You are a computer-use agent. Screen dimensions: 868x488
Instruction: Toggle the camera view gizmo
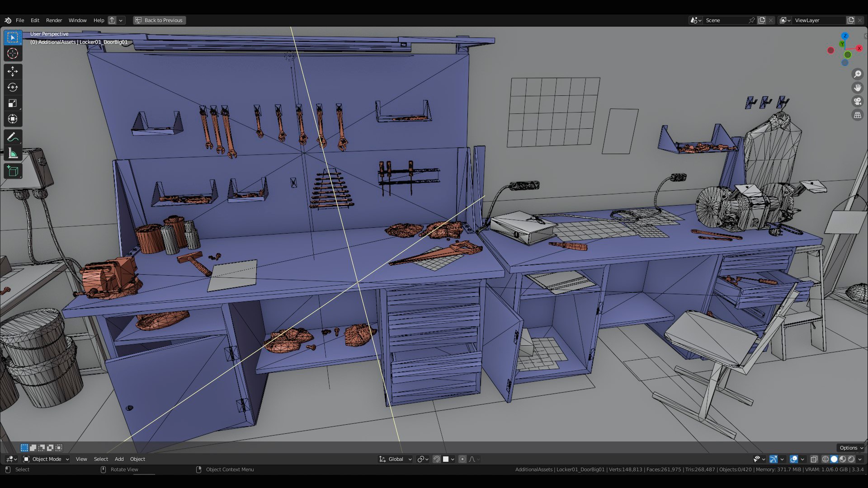click(x=858, y=101)
